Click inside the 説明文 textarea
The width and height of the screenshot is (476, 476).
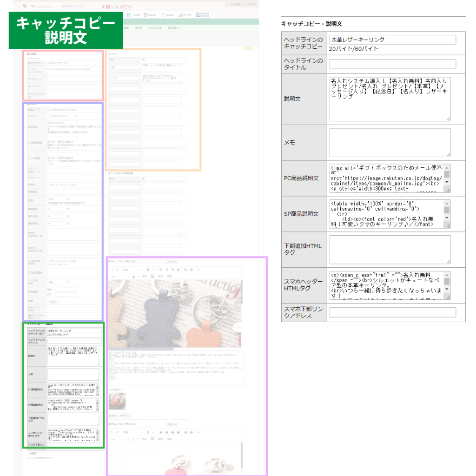pos(390,99)
